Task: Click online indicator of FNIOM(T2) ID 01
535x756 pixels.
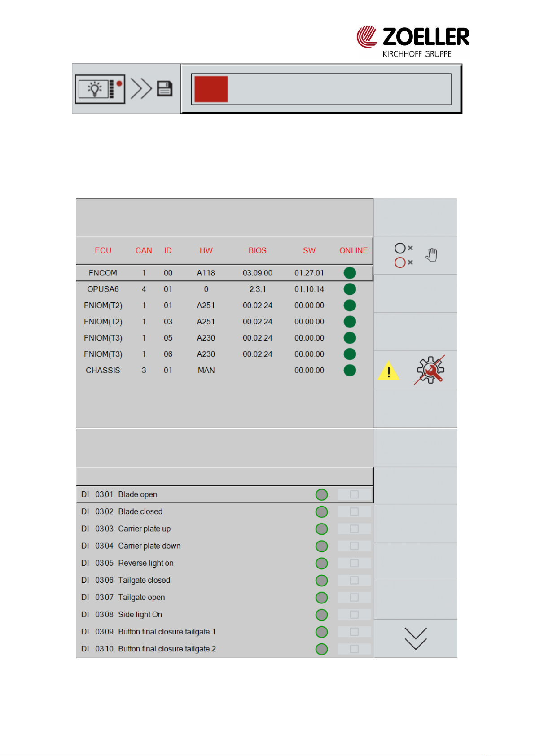Action: (350, 305)
